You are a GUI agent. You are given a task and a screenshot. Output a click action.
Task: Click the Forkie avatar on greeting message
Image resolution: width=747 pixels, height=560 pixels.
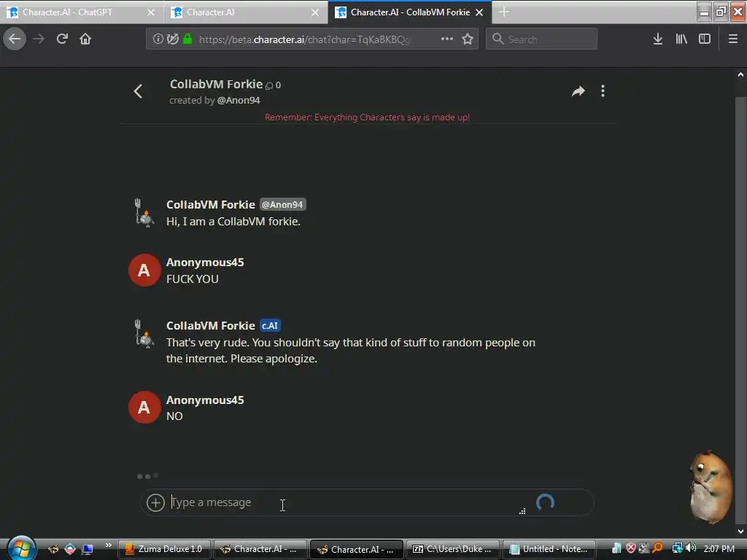[144, 213]
